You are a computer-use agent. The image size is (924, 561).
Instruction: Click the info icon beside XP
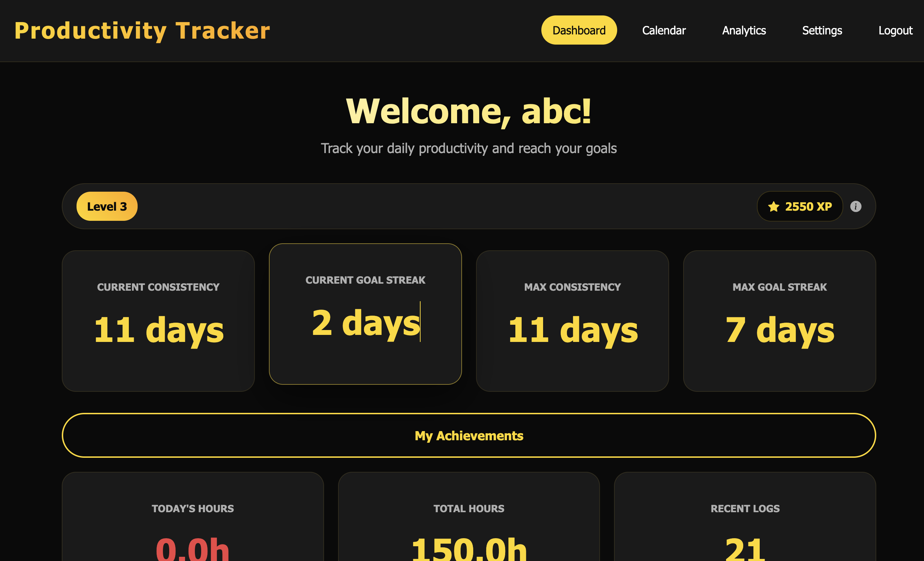(856, 206)
